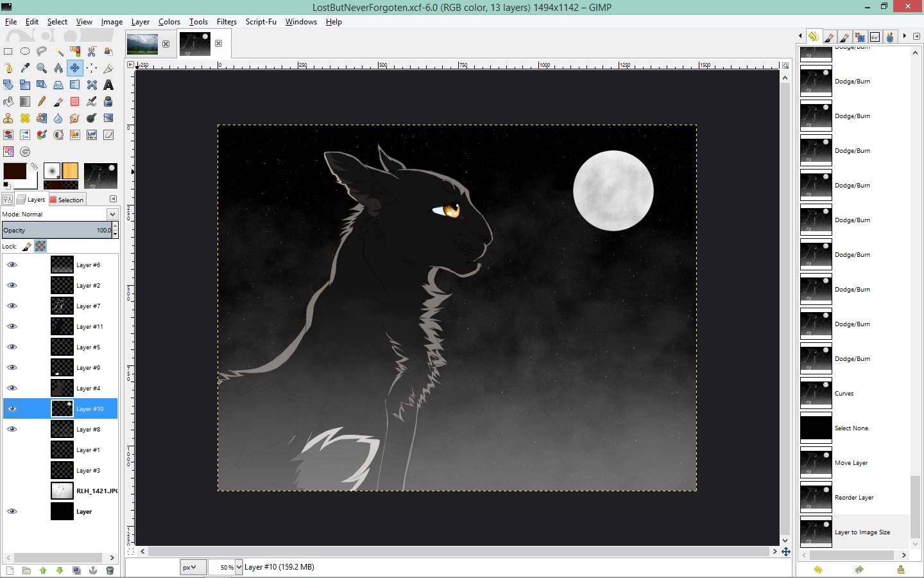Open the Layer menu
This screenshot has height=578, width=924.
pos(141,22)
